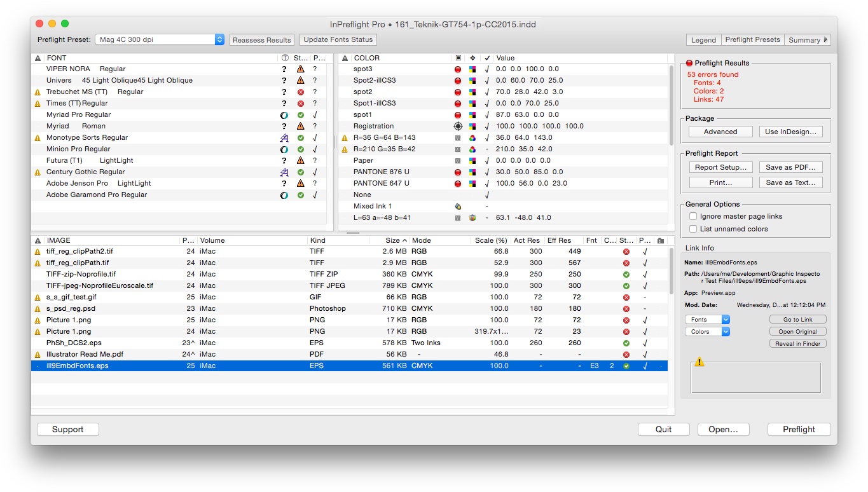Image resolution: width=868 pixels, height=492 pixels.
Task: Click CMYK swatch icon for spot3 color
Action: click(x=472, y=69)
